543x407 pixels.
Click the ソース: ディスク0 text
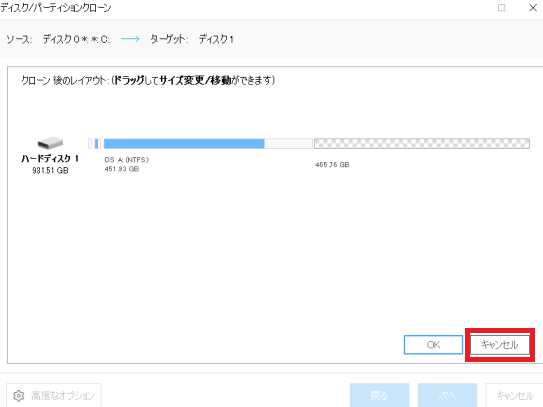pyautogui.click(x=58, y=39)
